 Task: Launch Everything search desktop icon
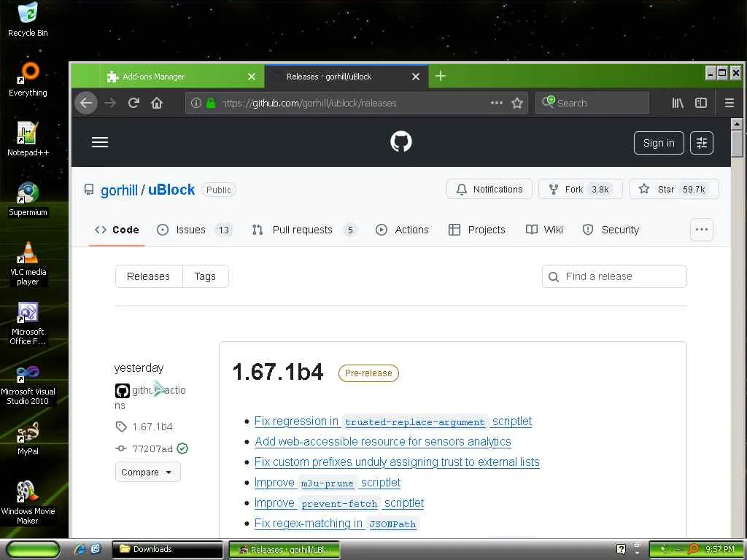(28, 79)
